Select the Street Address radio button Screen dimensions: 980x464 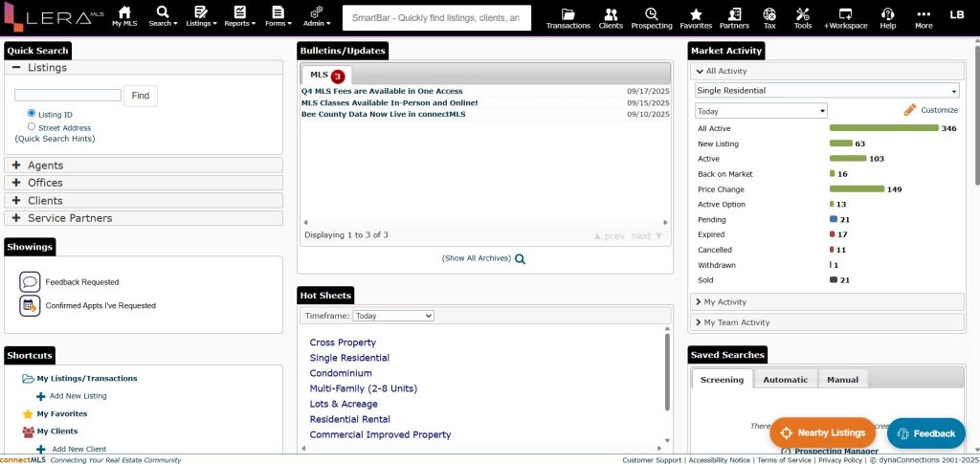coord(32,126)
